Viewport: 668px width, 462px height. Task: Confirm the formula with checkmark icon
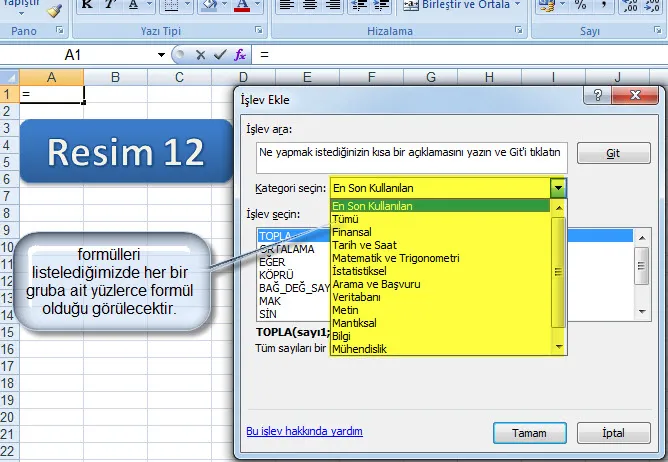pyautogui.click(x=220, y=54)
